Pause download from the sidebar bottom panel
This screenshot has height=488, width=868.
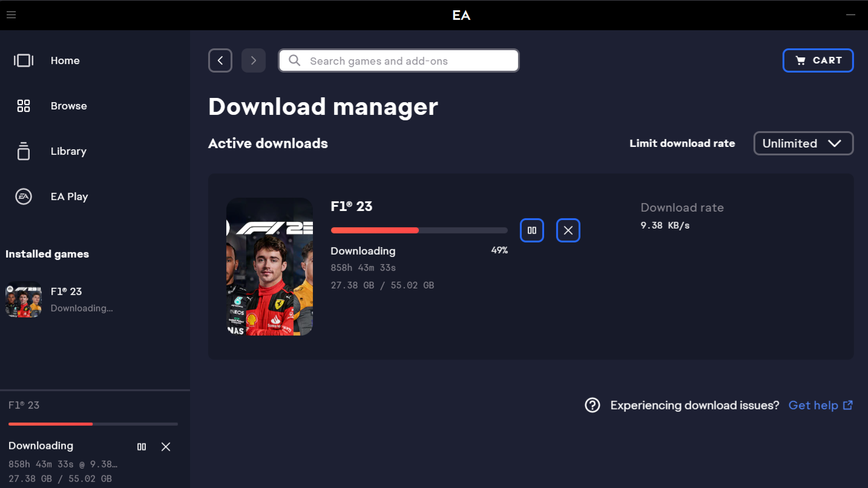click(142, 447)
